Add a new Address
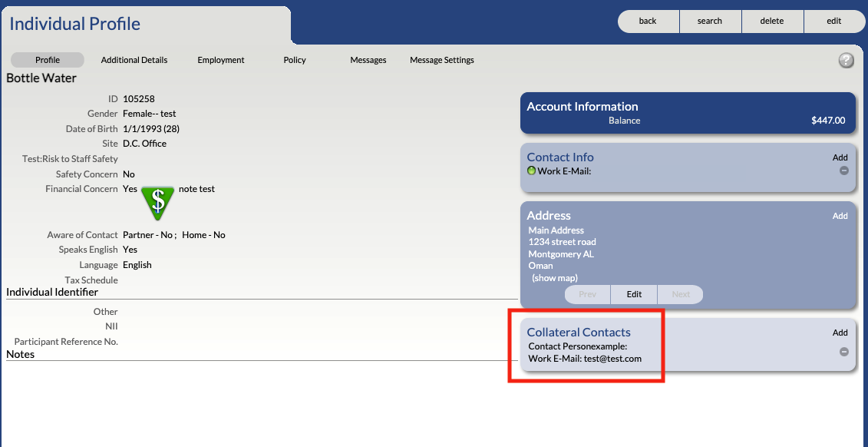Image resolution: width=868 pixels, height=447 pixels. pos(840,216)
